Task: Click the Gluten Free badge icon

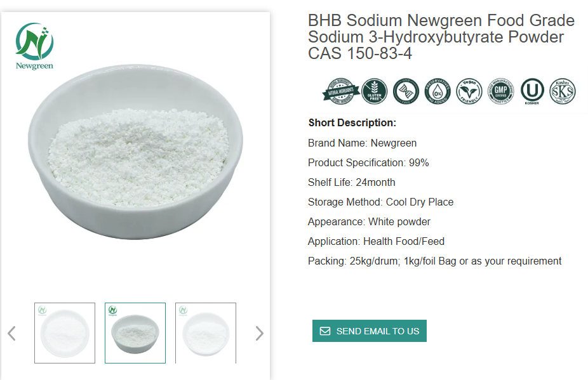Action: click(x=374, y=92)
